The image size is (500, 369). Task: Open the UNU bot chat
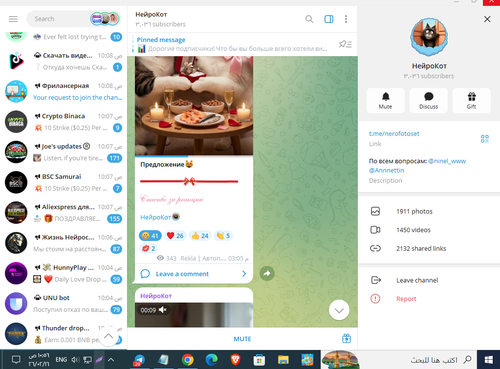pos(63,304)
